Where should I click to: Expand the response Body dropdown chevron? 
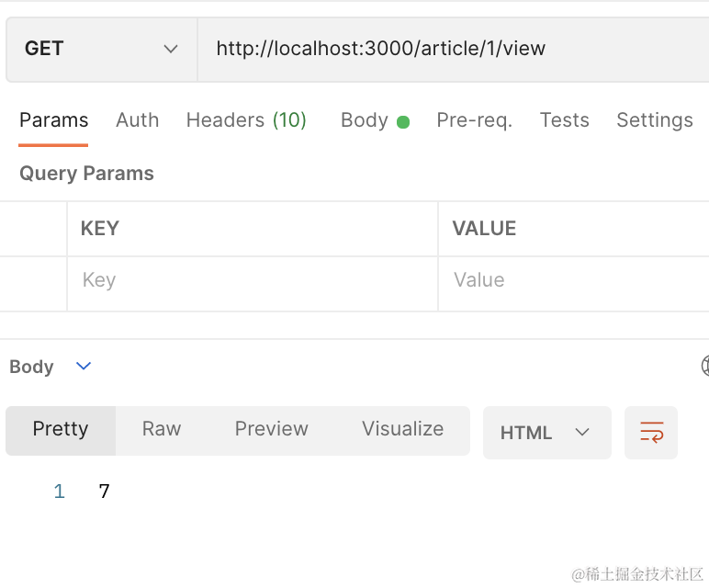click(x=84, y=367)
